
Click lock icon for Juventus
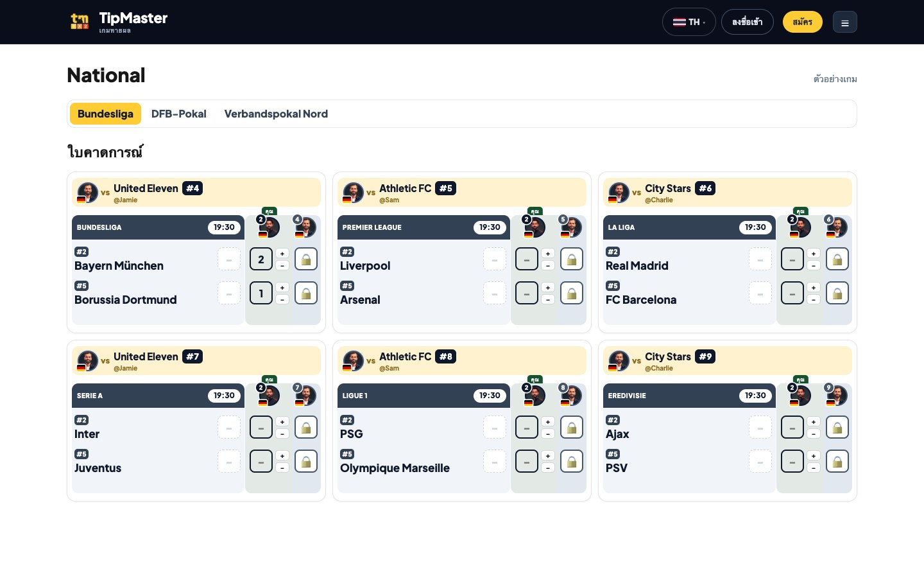(x=306, y=462)
